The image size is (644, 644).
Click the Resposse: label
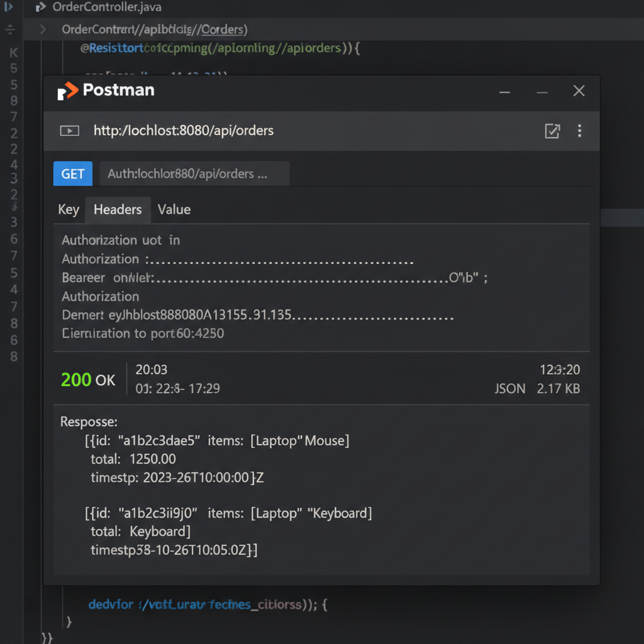coord(89,422)
